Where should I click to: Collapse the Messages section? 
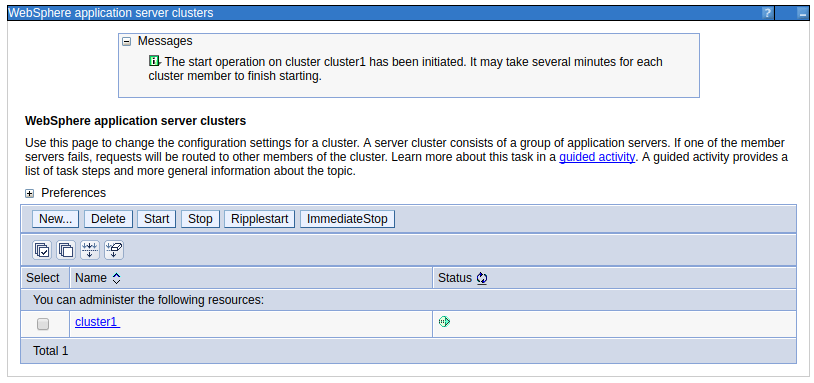126,42
